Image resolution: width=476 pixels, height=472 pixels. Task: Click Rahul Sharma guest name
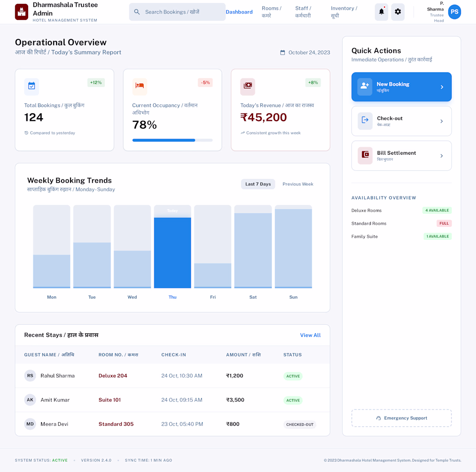pos(58,375)
